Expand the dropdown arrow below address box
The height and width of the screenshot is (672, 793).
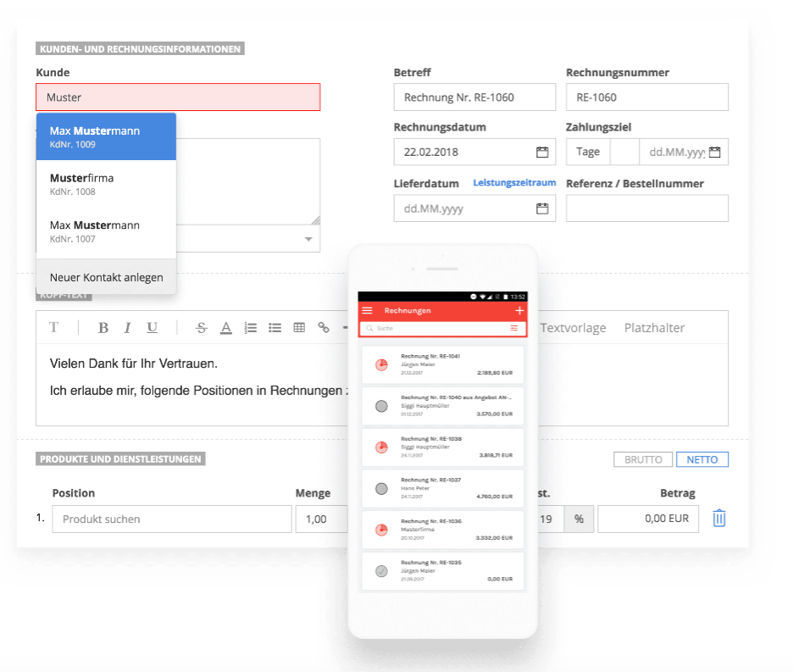pyautogui.click(x=308, y=239)
